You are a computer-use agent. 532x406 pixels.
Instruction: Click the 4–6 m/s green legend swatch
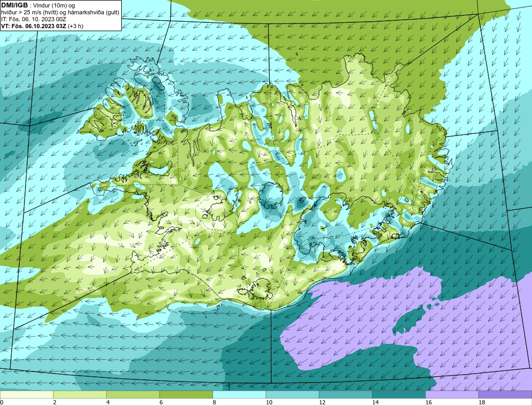pyautogui.click(x=133, y=395)
